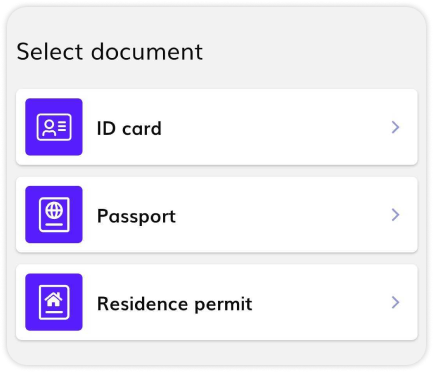Select the Residence permit text label
The width and height of the screenshot is (433, 372).
174,304
